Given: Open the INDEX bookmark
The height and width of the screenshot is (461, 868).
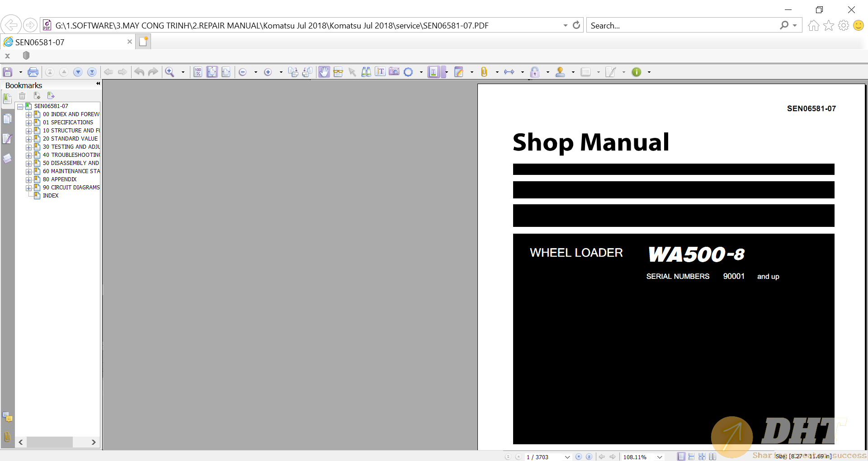Looking at the screenshot, I should point(51,196).
